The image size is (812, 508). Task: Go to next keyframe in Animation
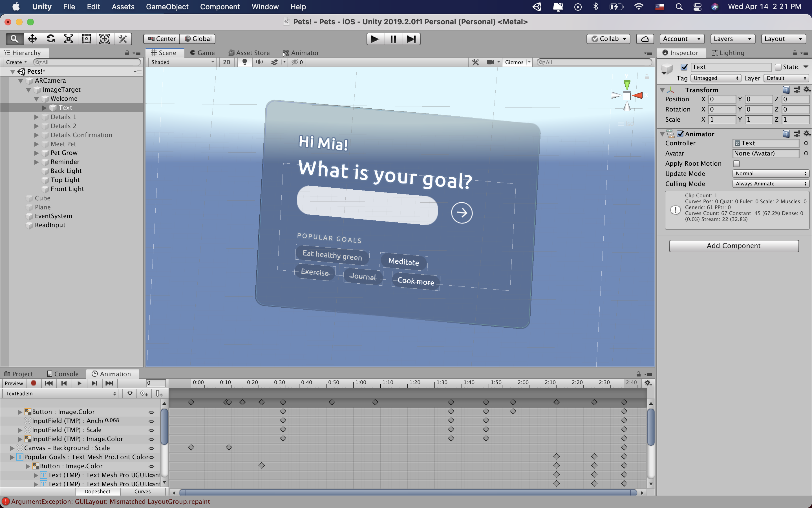pos(94,383)
